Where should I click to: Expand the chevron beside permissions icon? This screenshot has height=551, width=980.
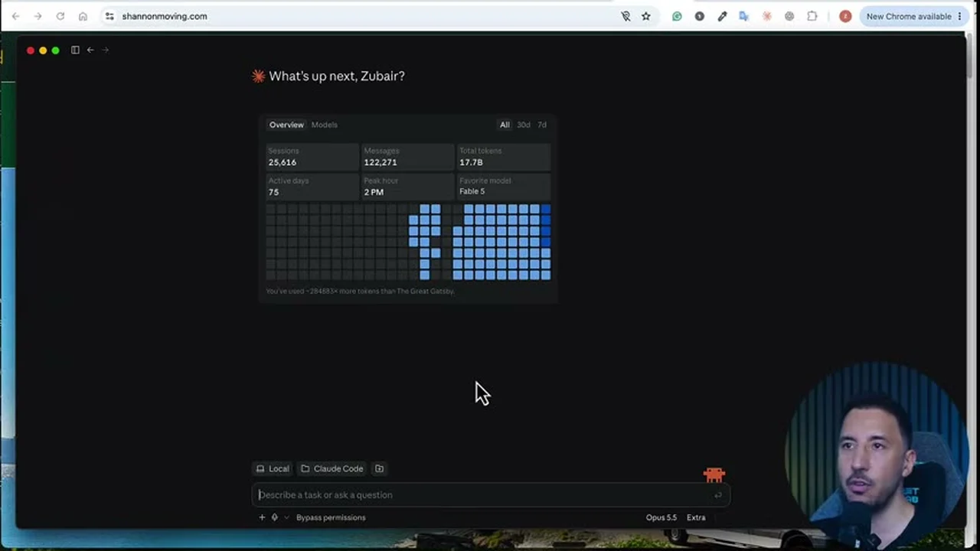coord(287,517)
